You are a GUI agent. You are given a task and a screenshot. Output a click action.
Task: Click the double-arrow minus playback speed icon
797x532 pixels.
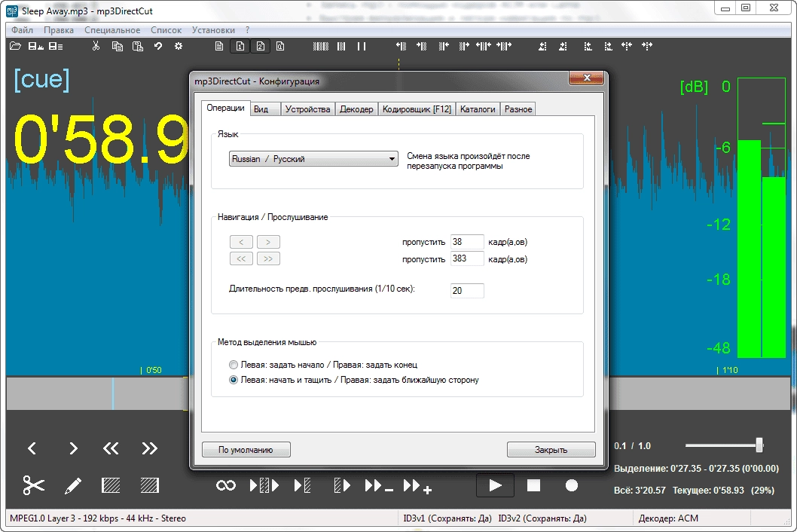click(379, 486)
